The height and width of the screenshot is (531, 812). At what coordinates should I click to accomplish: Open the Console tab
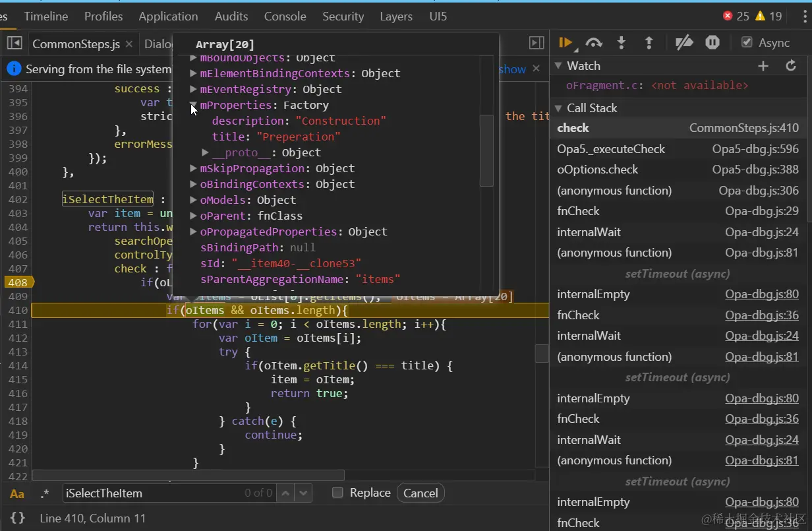click(285, 16)
